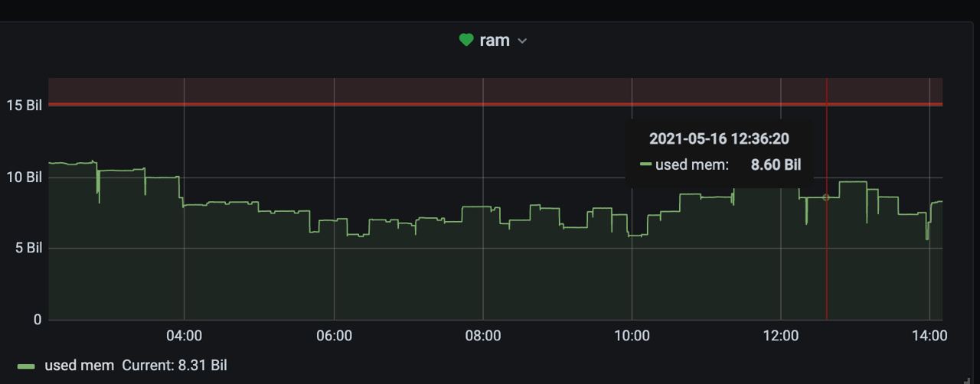Click the 15 Bil y-axis label
Image resolution: width=980 pixels, height=384 pixels.
(24, 106)
